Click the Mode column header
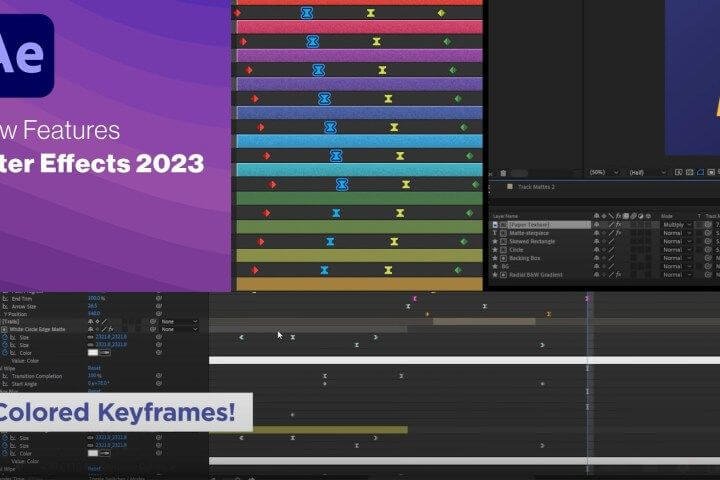Viewport: 720px width, 480px height. [667, 216]
